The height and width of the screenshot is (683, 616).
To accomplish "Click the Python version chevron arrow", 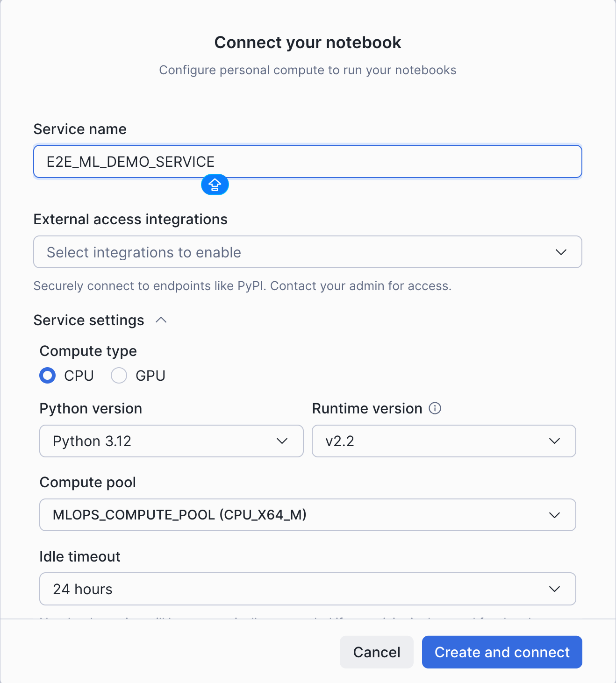I will point(282,441).
